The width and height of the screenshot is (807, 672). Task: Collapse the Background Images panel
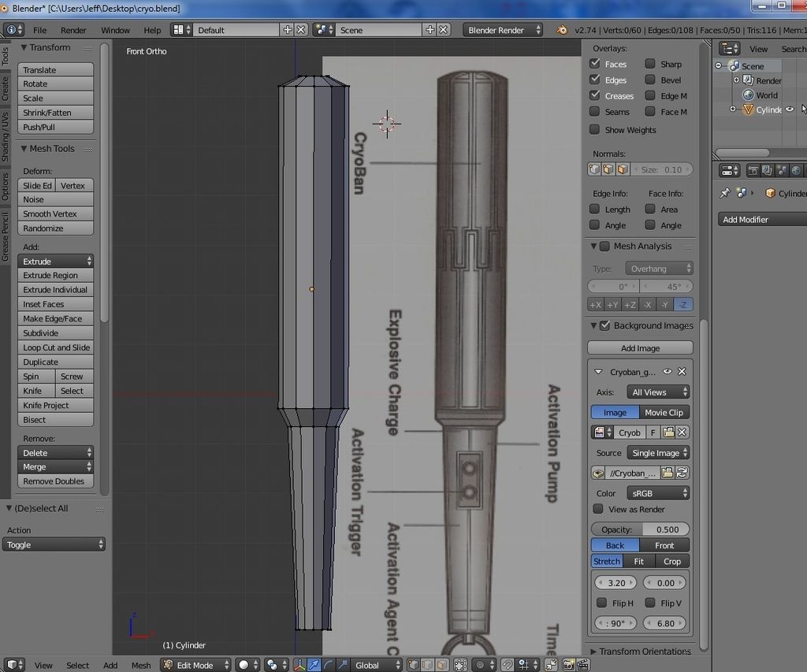[x=594, y=325]
